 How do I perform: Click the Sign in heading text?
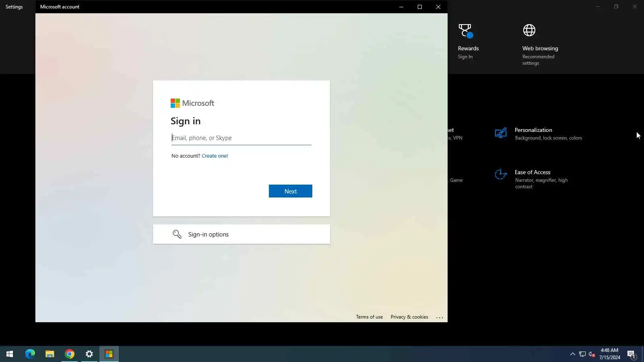[x=186, y=121]
